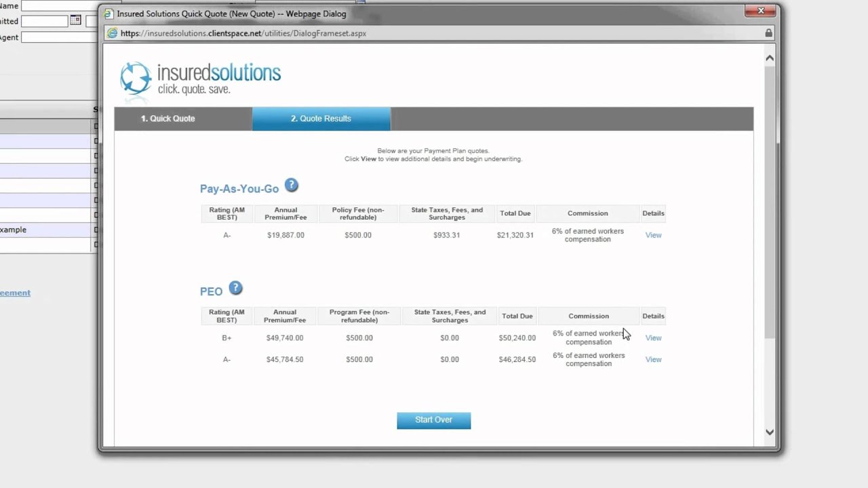Viewport: 868px width, 488px height.
Task: Open Pay-As-You-Go help question mark icon
Action: pyautogui.click(x=291, y=185)
